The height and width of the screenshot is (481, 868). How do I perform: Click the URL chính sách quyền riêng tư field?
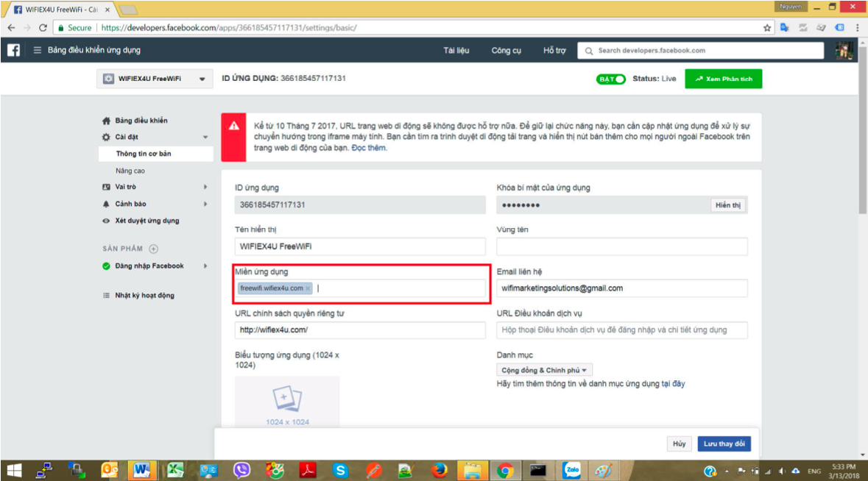coord(360,330)
